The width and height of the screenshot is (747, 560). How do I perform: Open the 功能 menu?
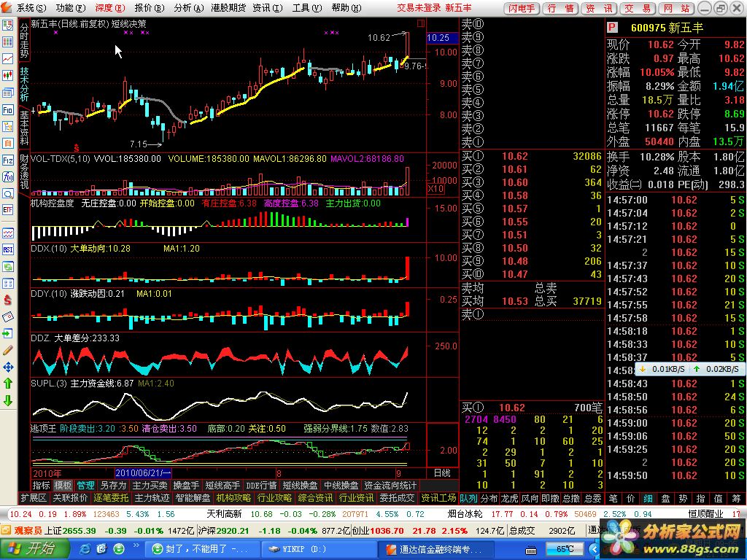click(71, 7)
